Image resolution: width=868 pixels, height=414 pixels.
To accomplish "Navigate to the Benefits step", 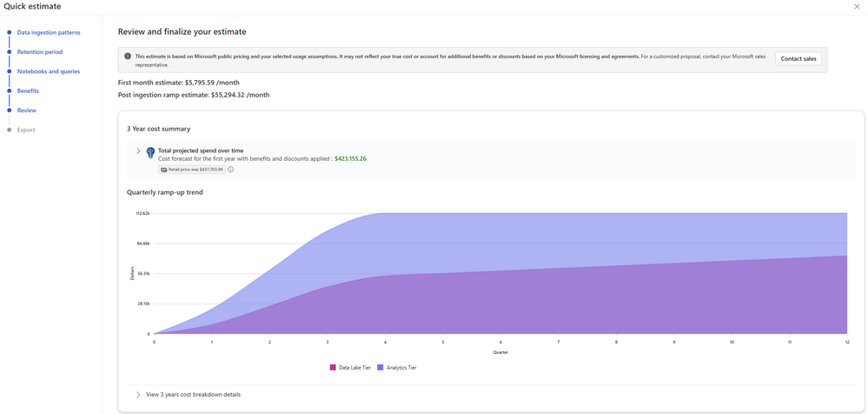I will coord(28,91).
